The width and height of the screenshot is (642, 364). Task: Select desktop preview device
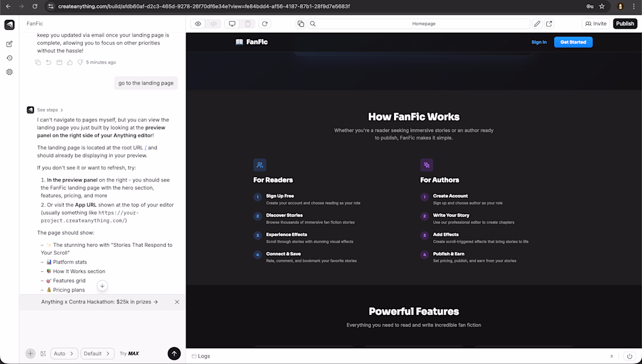pyautogui.click(x=232, y=24)
